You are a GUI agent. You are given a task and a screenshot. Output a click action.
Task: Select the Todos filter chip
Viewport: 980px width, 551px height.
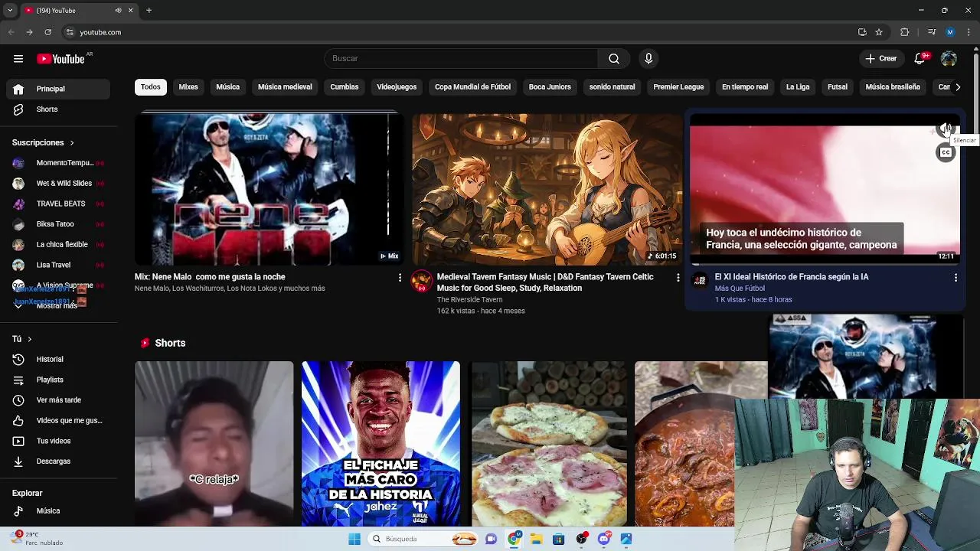point(151,87)
